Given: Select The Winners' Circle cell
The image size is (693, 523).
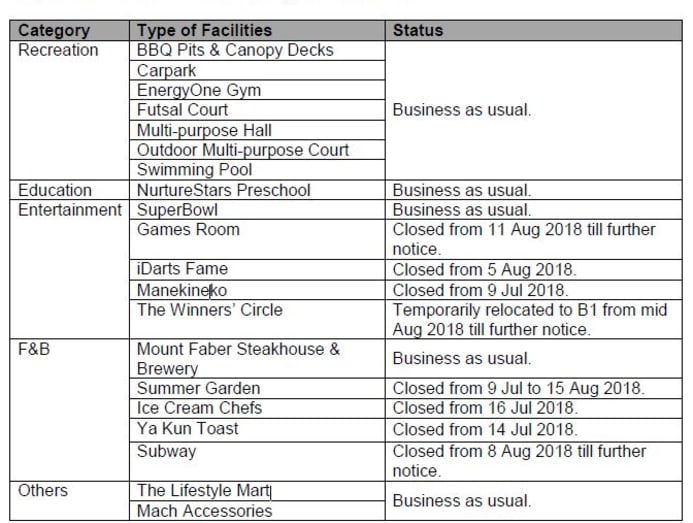Looking at the screenshot, I should 209,310.
